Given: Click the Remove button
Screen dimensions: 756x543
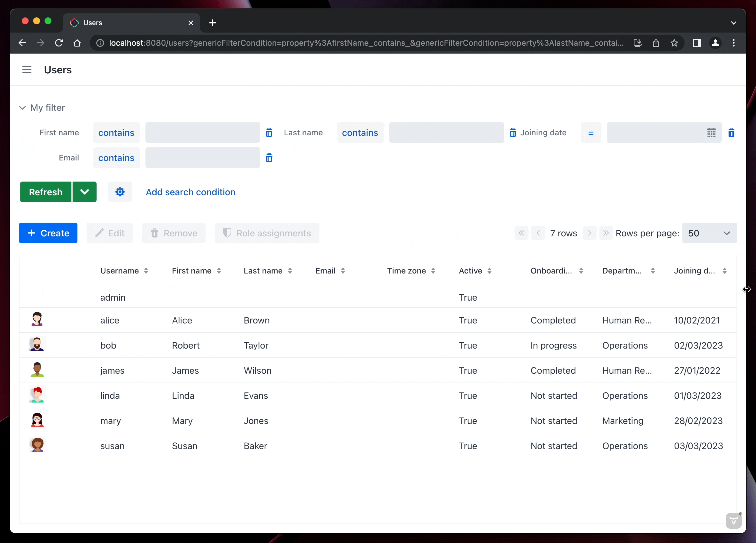Looking at the screenshot, I should tap(174, 233).
